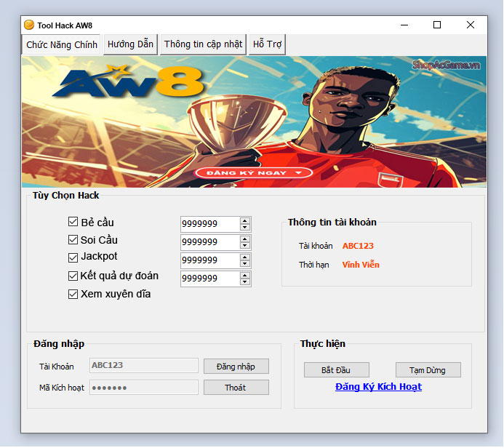Click the ĐĂNG KÝ NGAY banner button
This screenshot has height=448, width=504.
point(253,173)
